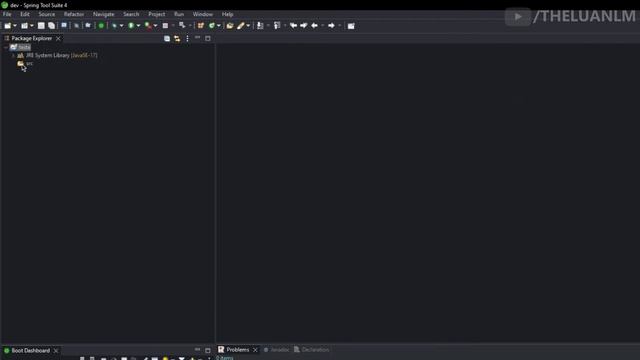Open the Run dropdown arrow
Viewport: 640px width, 360px height.
(x=138, y=26)
